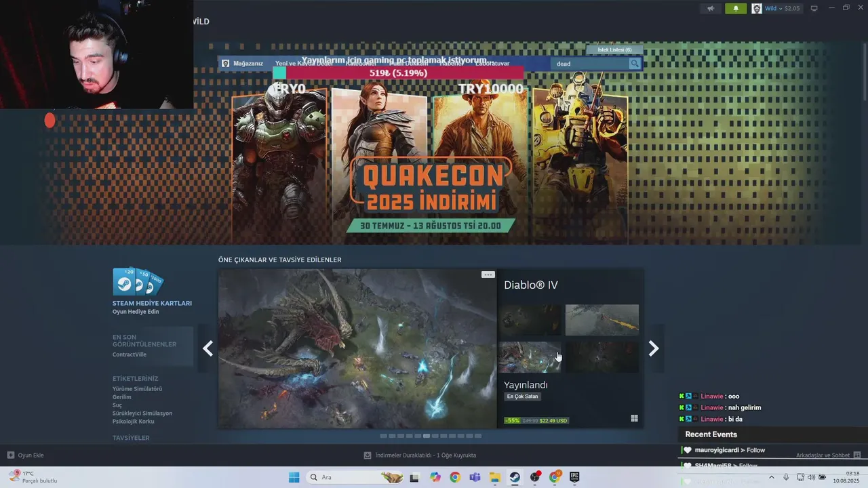Screen dimensions: 868x488
Task: Open the 17°C weather widget
Action: point(33,477)
